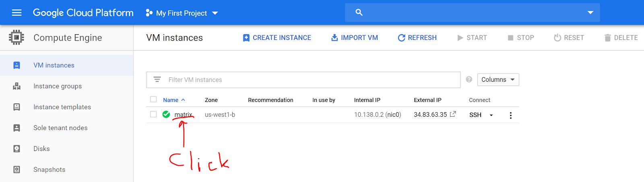Image resolution: width=644 pixels, height=182 pixels.
Task: Open Disks in sidebar
Action: point(66,149)
